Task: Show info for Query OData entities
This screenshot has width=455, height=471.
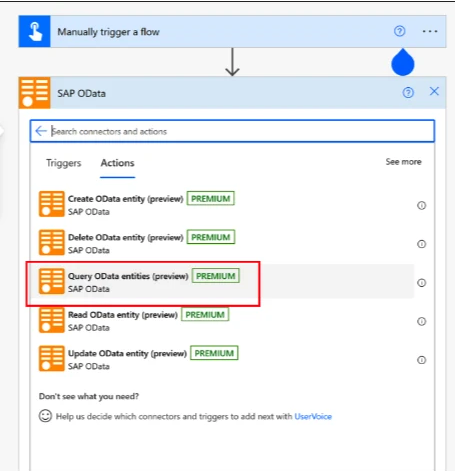Action: (422, 283)
